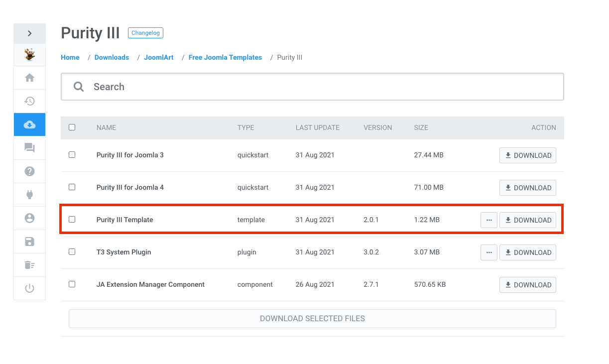609x364 pixels.
Task: Click the user account profile icon
Action: pyautogui.click(x=29, y=218)
